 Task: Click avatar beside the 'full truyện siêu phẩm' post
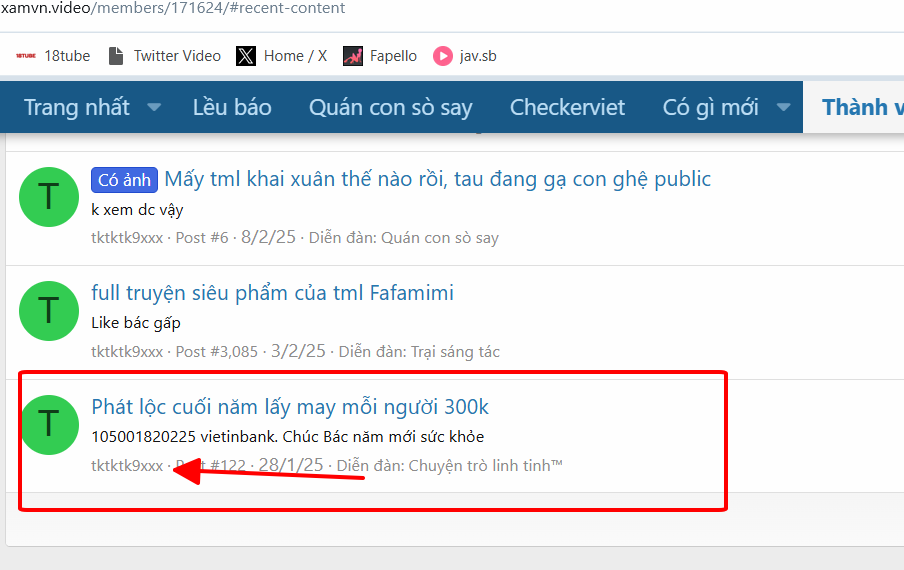click(48, 311)
